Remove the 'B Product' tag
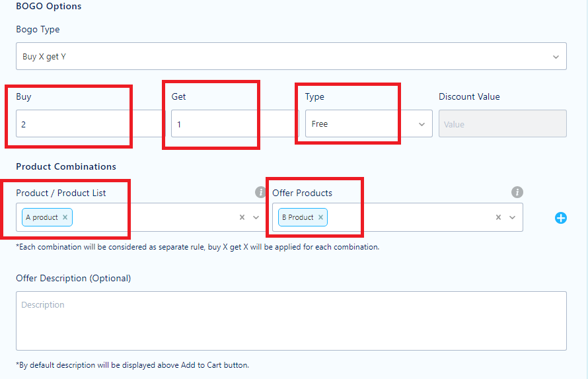The image size is (588, 379). pyautogui.click(x=320, y=217)
